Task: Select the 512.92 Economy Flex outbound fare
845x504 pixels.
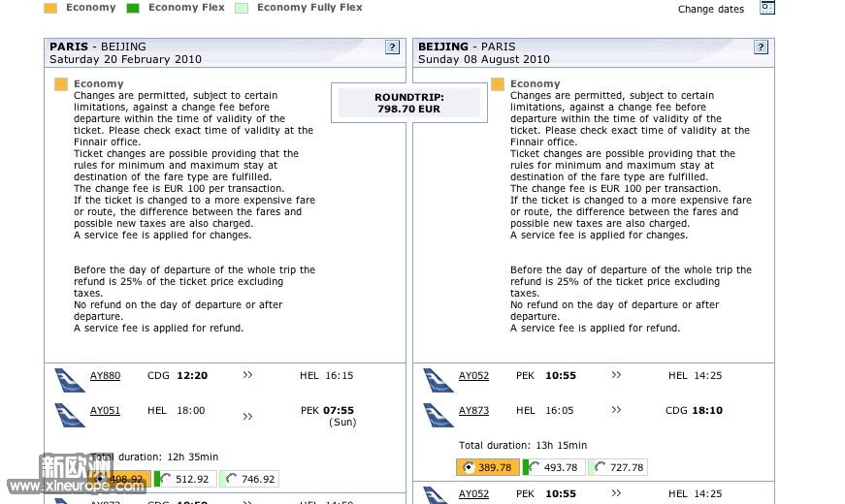Action: (167, 479)
